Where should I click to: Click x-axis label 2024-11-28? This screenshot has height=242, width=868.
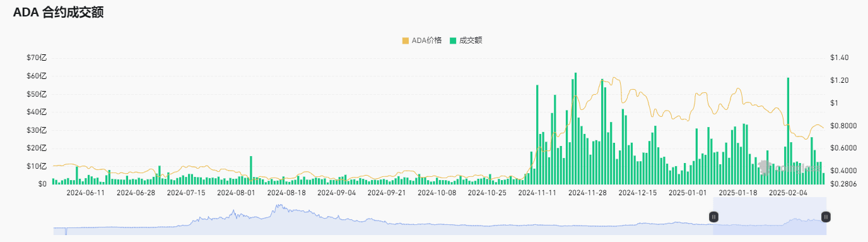coord(587,193)
